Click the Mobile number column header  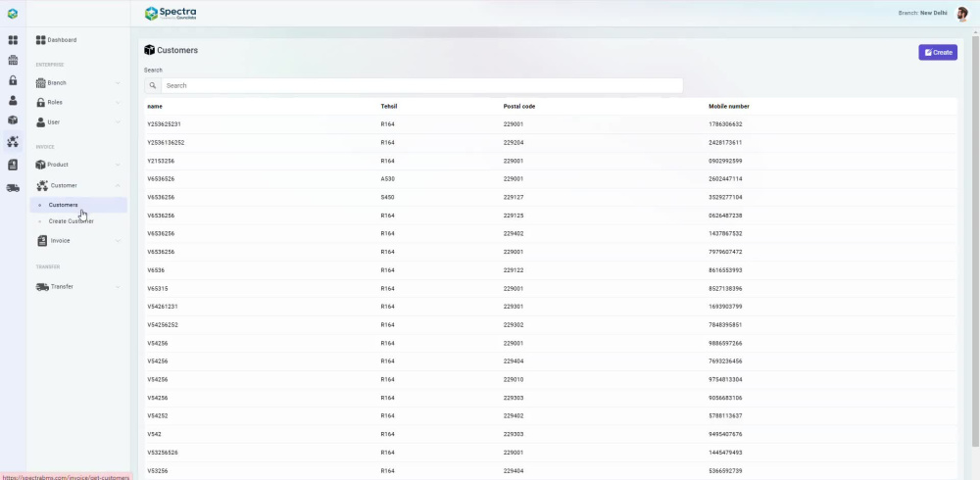tap(729, 106)
